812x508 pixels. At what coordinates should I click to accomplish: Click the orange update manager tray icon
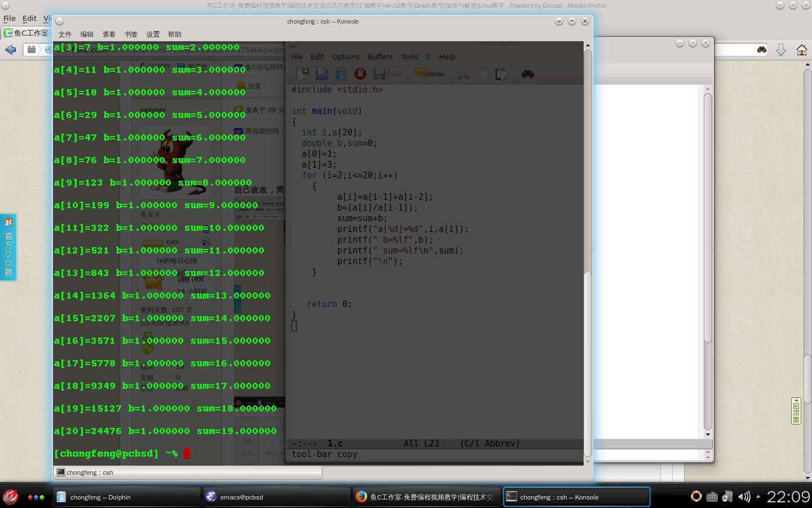pos(696,496)
